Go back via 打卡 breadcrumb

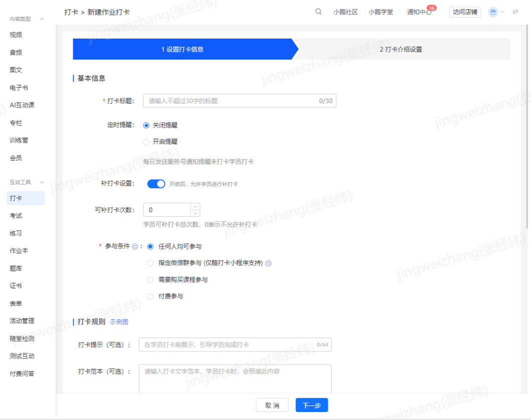(x=71, y=12)
